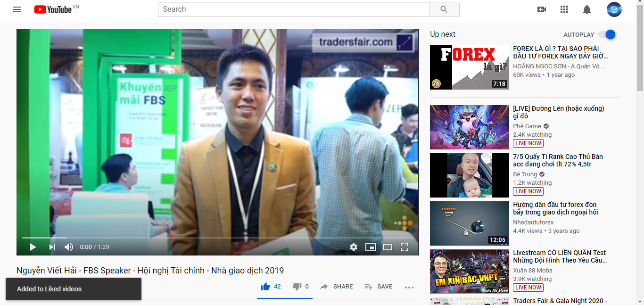Enter full screen mode
This screenshot has width=644, height=305.
405,247
